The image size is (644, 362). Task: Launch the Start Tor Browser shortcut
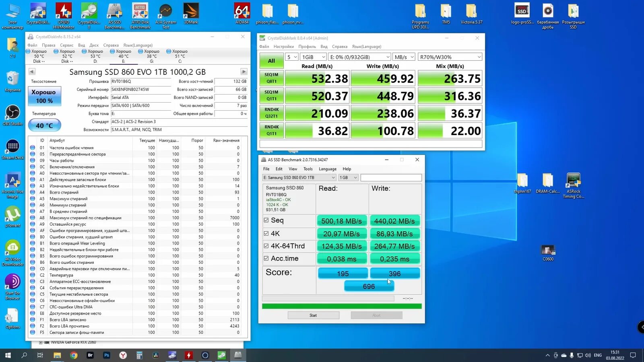click(x=12, y=287)
